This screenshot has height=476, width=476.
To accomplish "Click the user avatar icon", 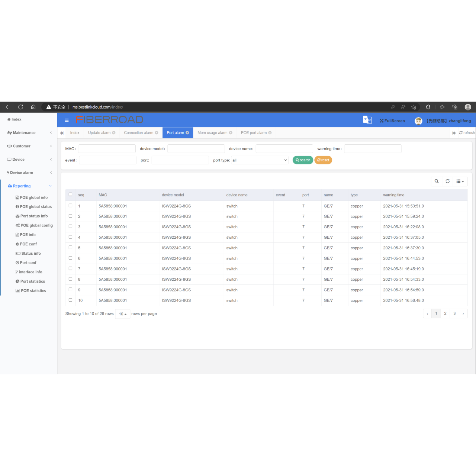I will coord(418,121).
